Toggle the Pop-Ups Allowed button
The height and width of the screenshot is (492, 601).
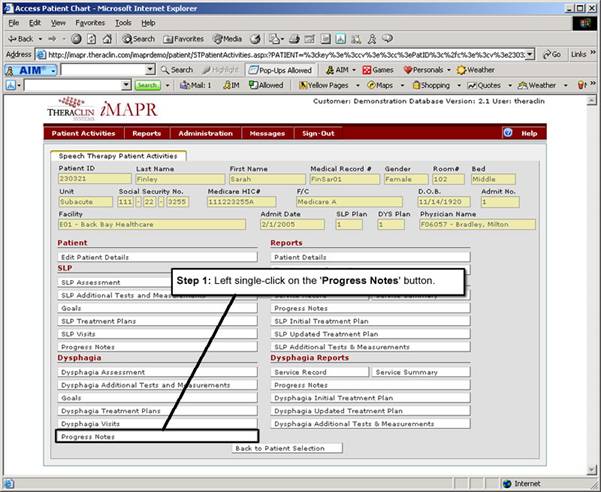280,70
